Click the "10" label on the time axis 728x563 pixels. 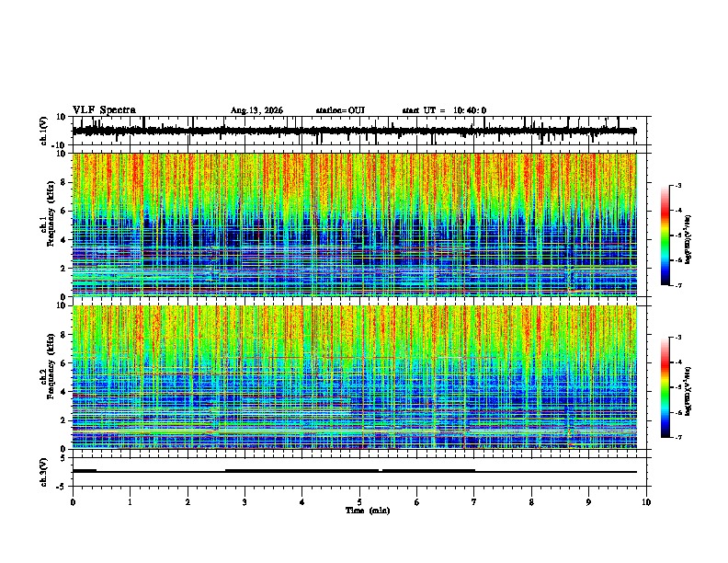tap(646, 502)
